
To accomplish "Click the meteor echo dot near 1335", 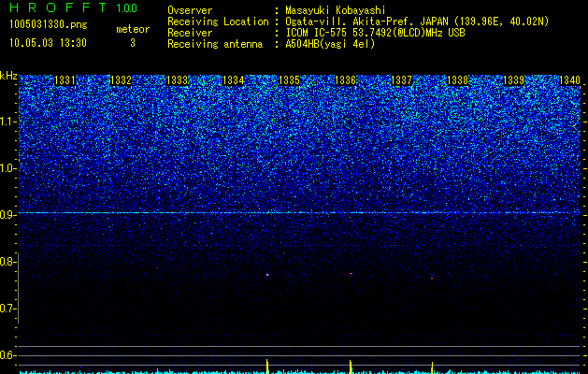I will point(267,275).
